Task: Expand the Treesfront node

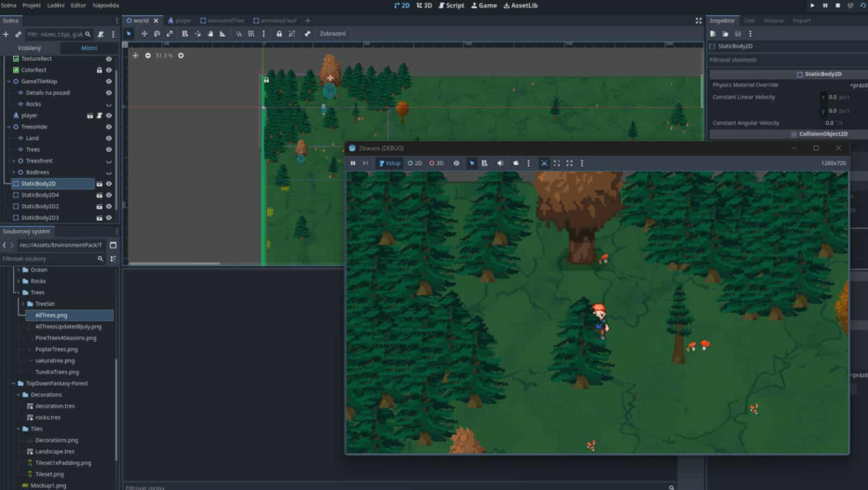Action: (13, 161)
